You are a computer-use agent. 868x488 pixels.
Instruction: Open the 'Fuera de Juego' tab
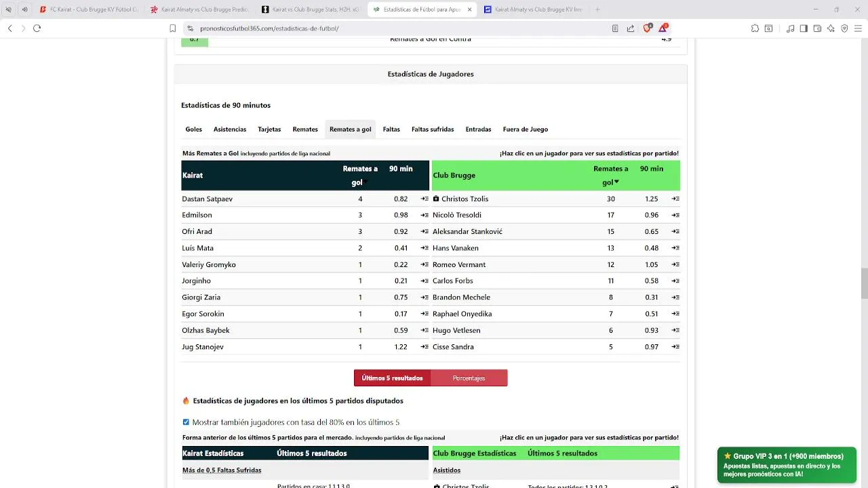[526, 129]
